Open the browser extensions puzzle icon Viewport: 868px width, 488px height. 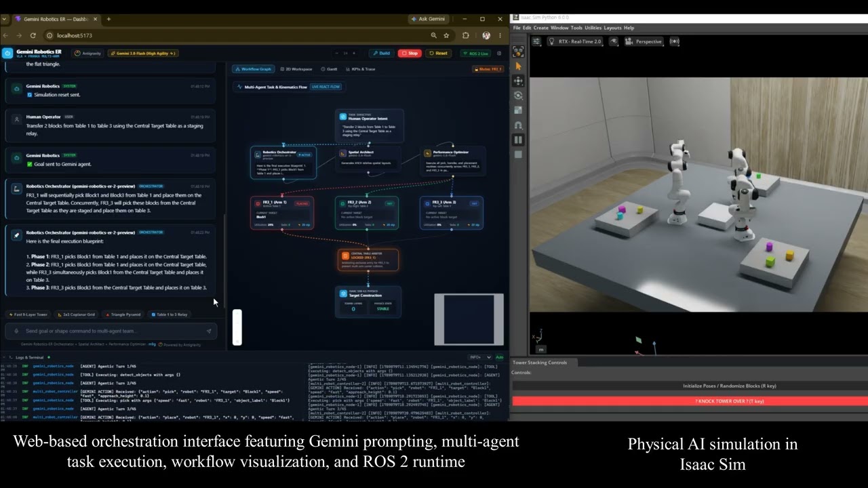pos(465,35)
